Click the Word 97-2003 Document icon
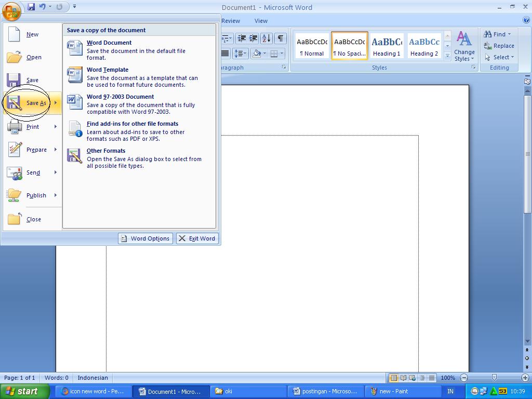This screenshot has height=399, width=532. 75,102
